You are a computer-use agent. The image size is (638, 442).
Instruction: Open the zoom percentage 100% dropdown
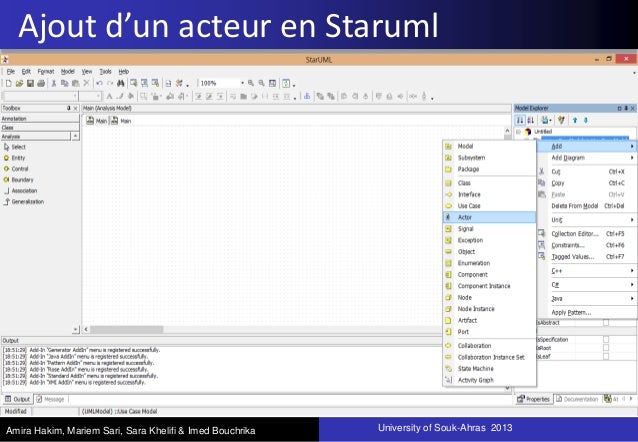tap(242, 83)
